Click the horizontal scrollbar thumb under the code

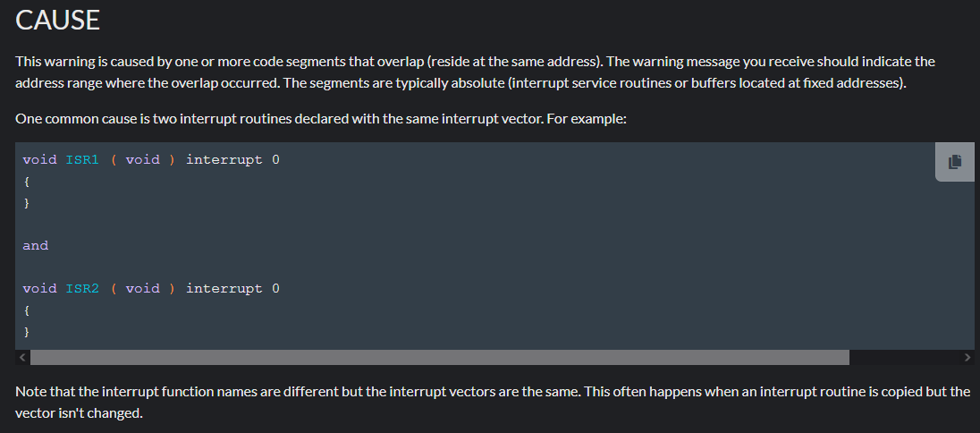click(439, 357)
